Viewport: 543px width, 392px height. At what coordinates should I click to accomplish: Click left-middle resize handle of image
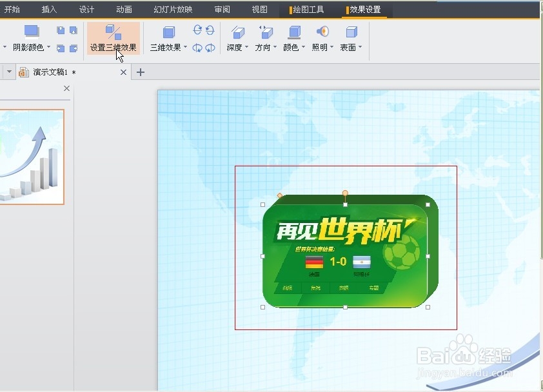pyautogui.click(x=262, y=256)
